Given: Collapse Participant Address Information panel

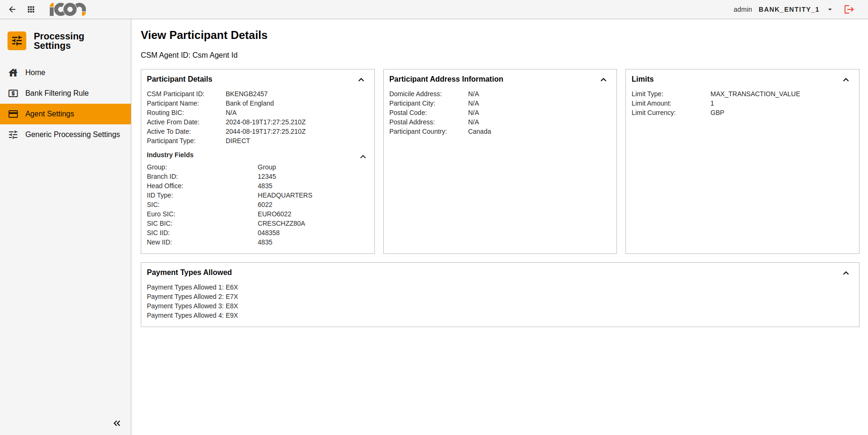Looking at the screenshot, I should click(603, 80).
